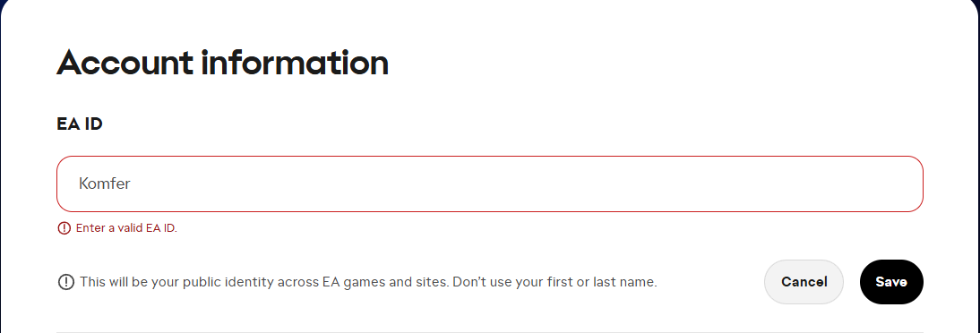Click the 'EA ID' section label
Viewport: 980px width, 333px height.
tap(80, 124)
